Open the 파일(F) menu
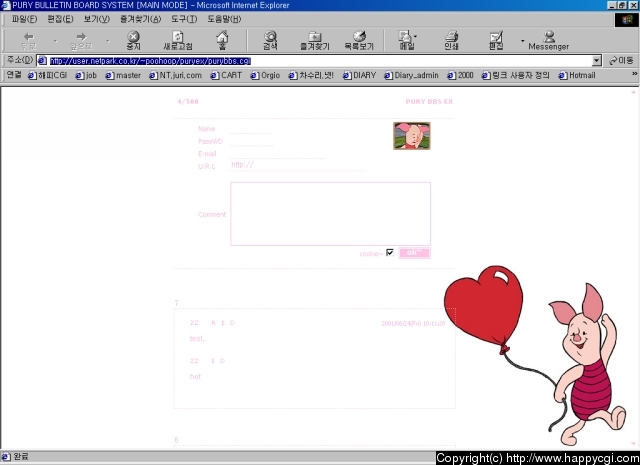Image resolution: width=640 pixels, height=465 pixels. click(x=24, y=19)
